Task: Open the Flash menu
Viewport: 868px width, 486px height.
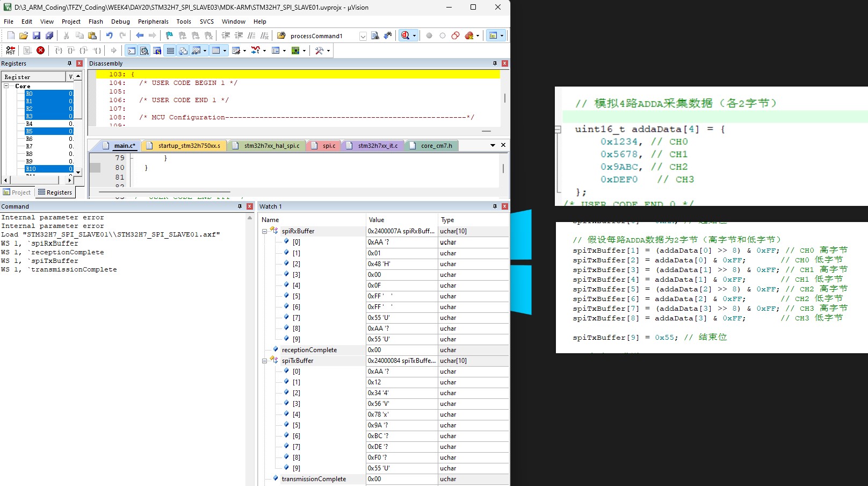Action: (x=96, y=22)
